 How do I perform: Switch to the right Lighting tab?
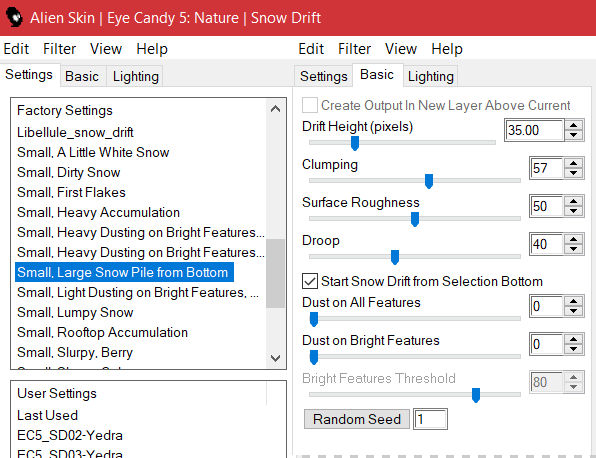[431, 76]
